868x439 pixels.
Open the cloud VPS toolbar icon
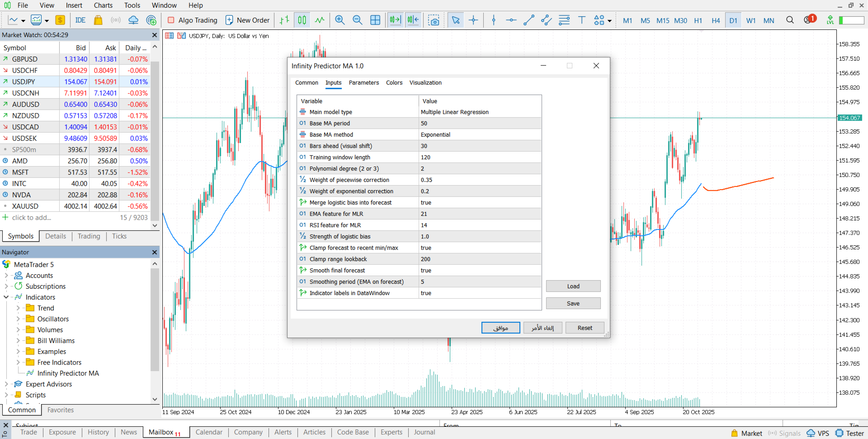[x=133, y=20]
